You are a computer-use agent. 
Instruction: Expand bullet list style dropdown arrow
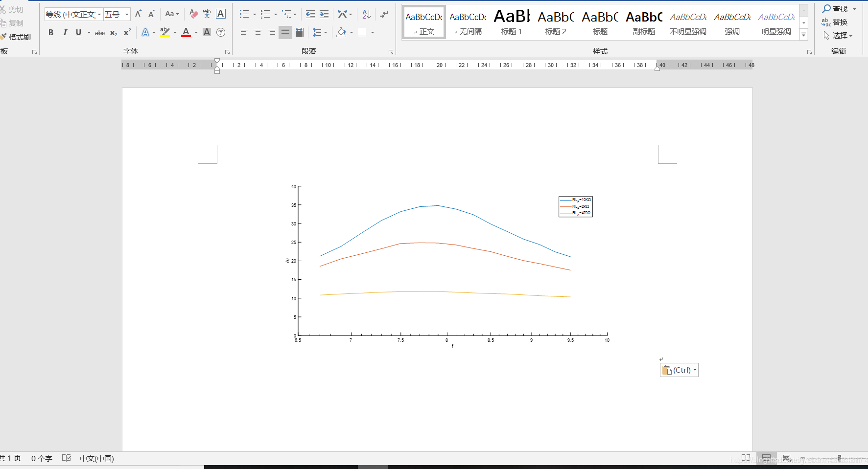click(255, 14)
